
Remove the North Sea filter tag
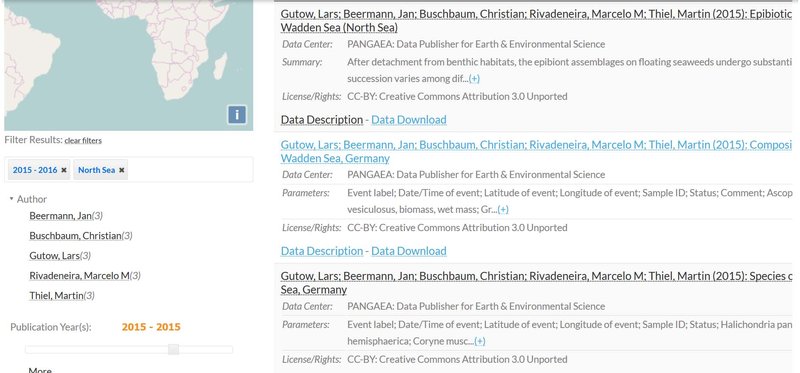[x=121, y=170]
